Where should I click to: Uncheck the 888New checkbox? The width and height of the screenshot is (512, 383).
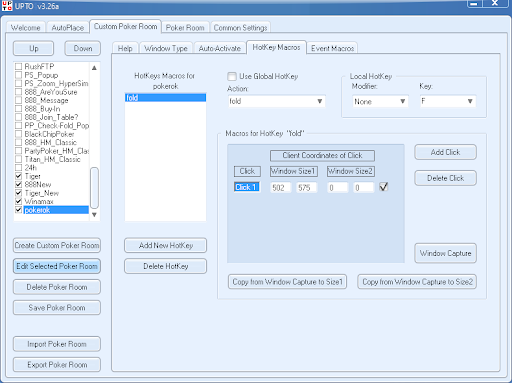[19, 184]
